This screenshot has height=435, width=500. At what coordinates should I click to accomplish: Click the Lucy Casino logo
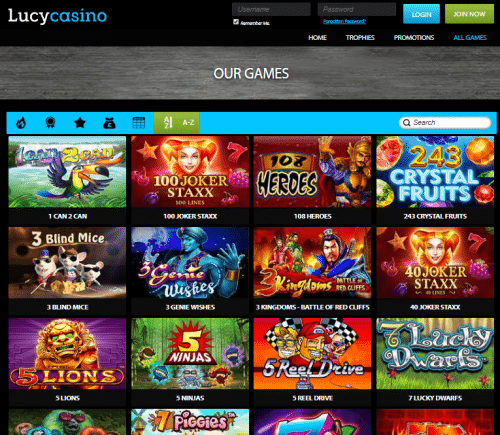[57, 16]
